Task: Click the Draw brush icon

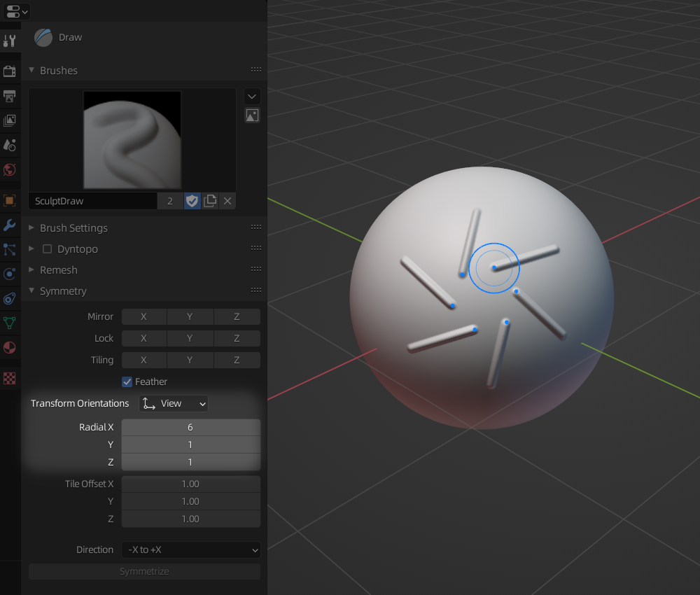Action: click(x=43, y=38)
